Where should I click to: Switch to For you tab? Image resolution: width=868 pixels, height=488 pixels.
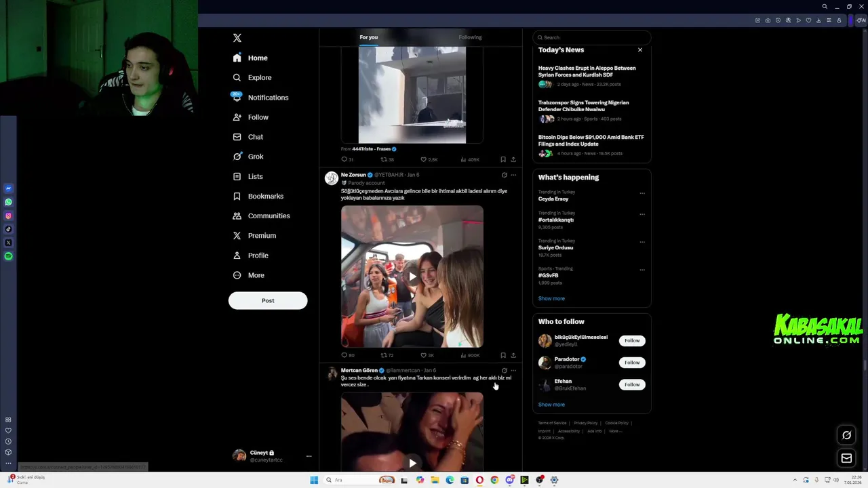[369, 37]
